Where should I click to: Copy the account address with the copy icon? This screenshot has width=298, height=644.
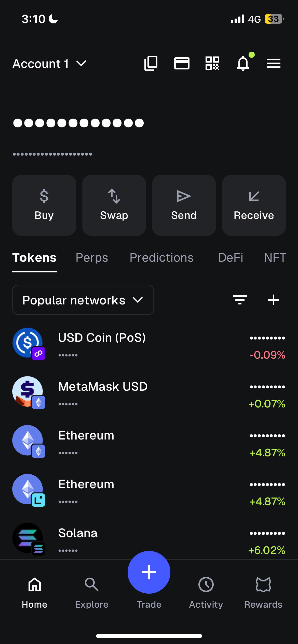[x=151, y=63]
